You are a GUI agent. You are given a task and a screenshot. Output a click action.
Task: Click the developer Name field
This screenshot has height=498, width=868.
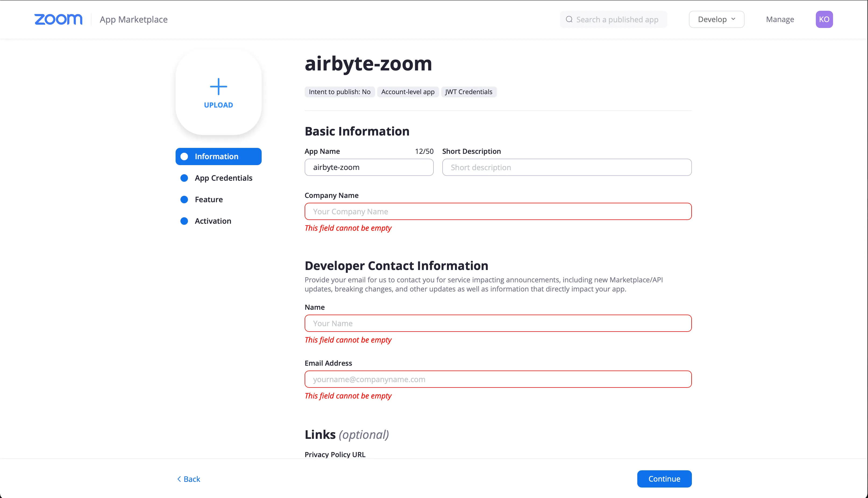(x=498, y=323)
